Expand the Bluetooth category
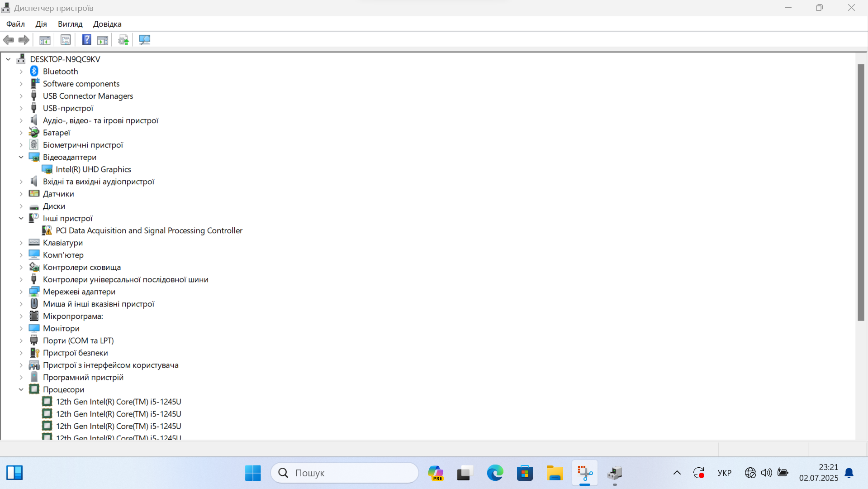This screenshot has width=868, height=489. (x=21, y=72)
